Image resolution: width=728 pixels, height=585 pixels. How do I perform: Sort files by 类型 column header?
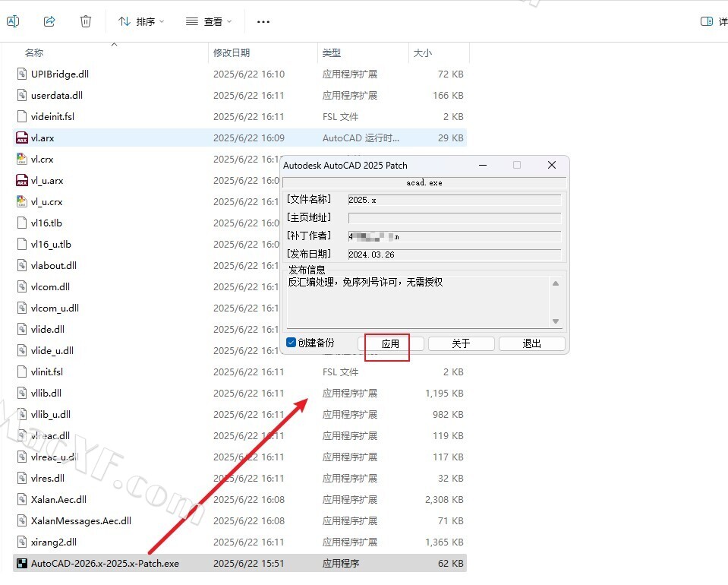(x=332, y=53)
